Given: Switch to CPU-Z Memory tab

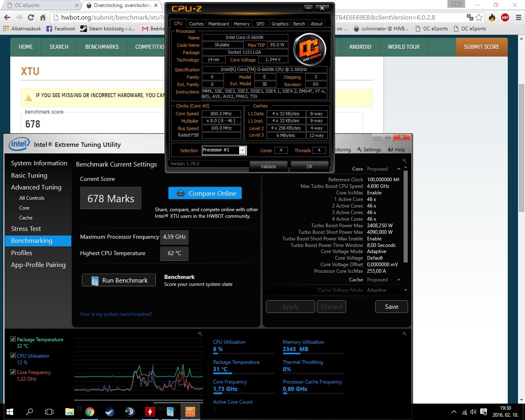Looking at the screenshot, I should coord(242,24).
